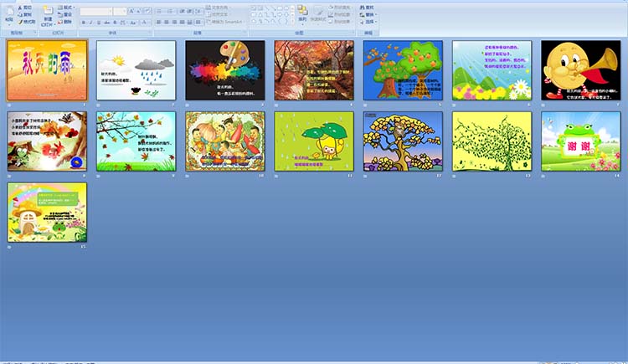Toggle text shadow formatting
The image size is (628, 364).
click(x=115, y=23)
